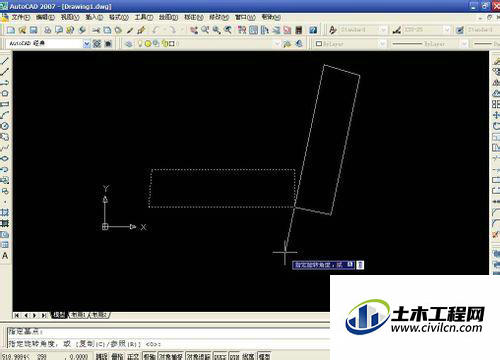Click the coordinate readout in status bar
The image size is (500, 360).
45,357
